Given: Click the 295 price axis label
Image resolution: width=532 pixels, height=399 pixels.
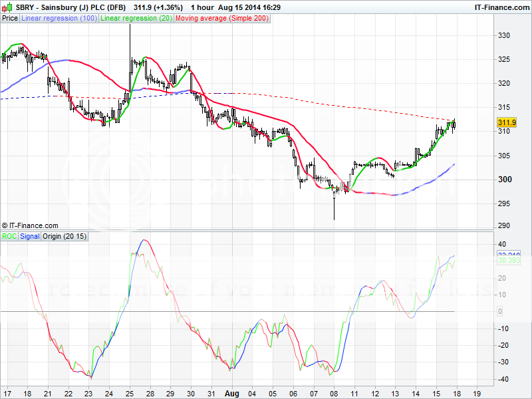Looking at the screenshot, I should 504,204.
